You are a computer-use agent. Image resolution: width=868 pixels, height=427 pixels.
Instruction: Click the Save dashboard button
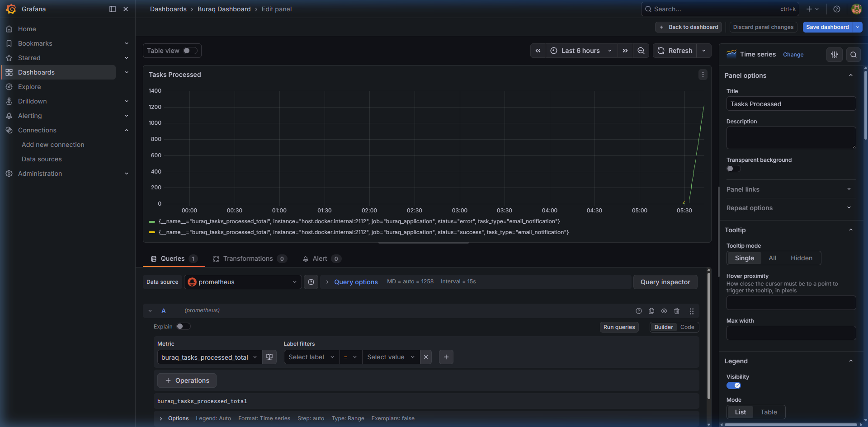point(827,27)
